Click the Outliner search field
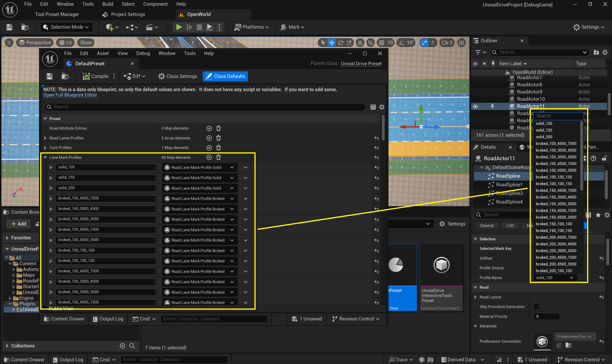The image size is (612, 364). click(x=540, y=52)
